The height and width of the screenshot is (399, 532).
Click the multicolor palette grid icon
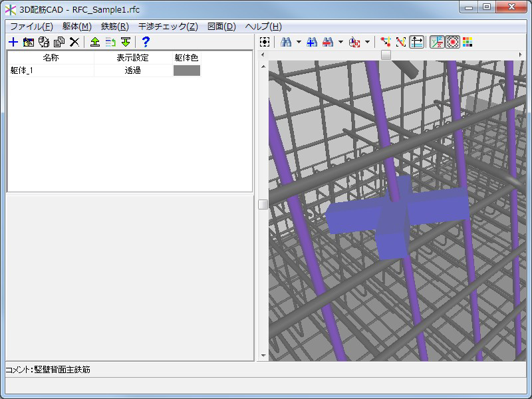[x=468, y=42]
